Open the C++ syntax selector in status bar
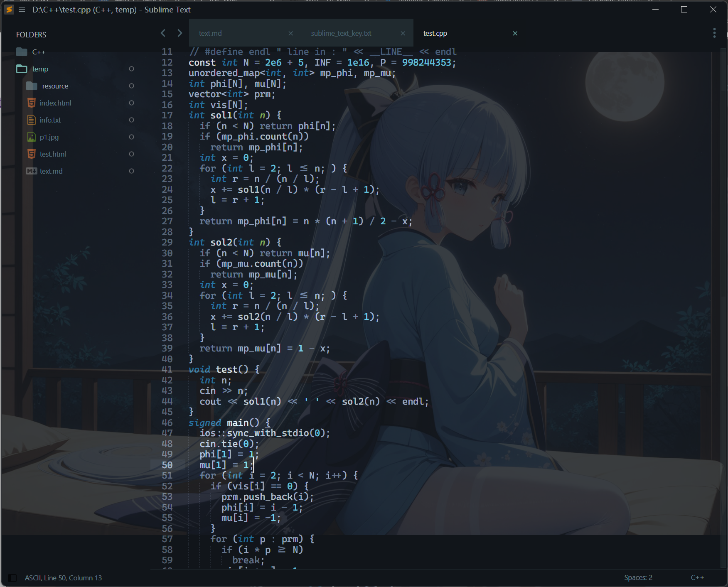The width and height of the screenshot is (728, 587). point(697,577)
